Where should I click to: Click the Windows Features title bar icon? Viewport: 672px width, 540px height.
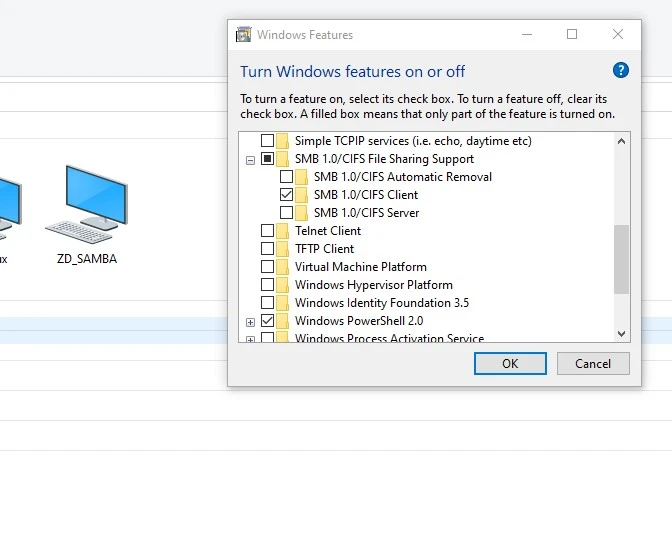pos(244,34)
